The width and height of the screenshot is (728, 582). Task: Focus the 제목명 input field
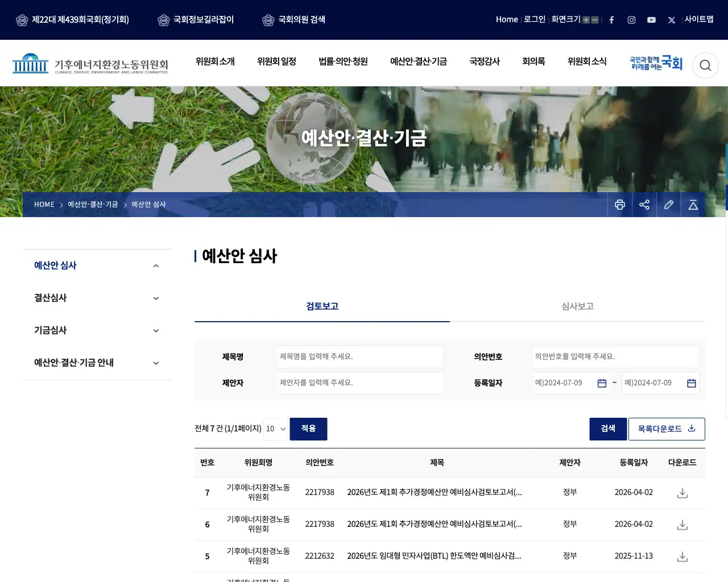coord(361,357)
